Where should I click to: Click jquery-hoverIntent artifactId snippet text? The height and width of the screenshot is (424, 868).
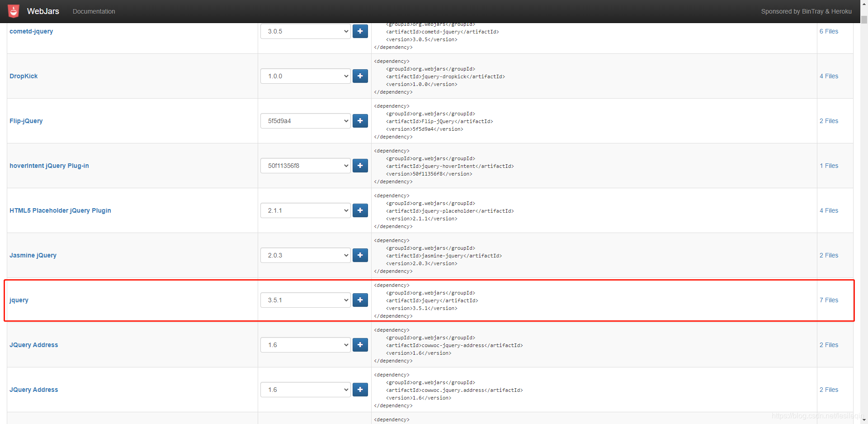coord(450,166)
